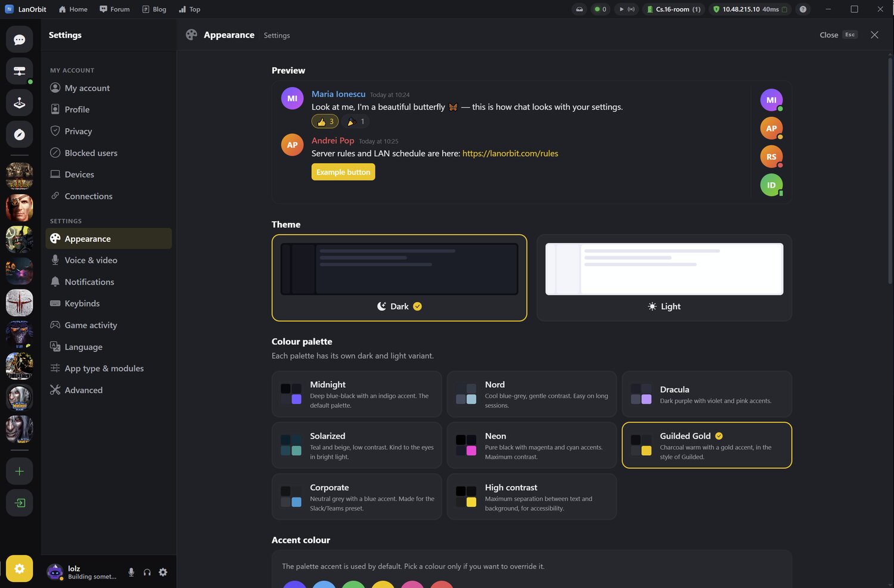
Task: Choose the Solarized colour palette
Action: point(356,446)
